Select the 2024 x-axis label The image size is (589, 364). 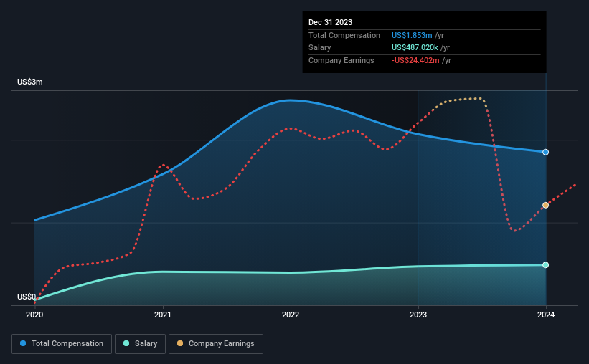click(x=546, y=315)
